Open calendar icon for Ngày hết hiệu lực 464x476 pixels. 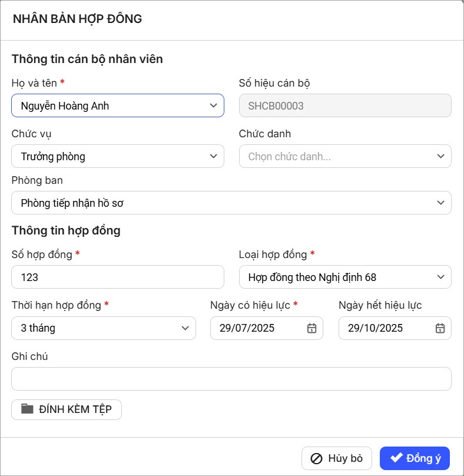click(440, 328)
